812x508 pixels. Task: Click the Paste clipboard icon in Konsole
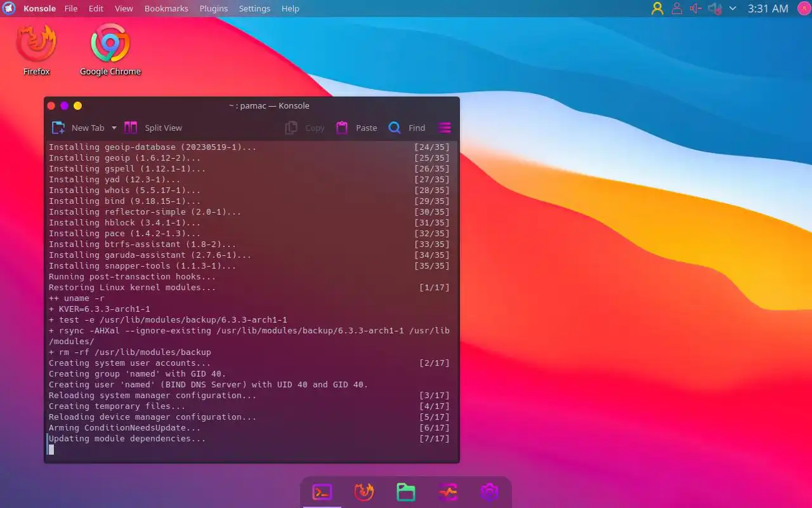pos(342,128)
